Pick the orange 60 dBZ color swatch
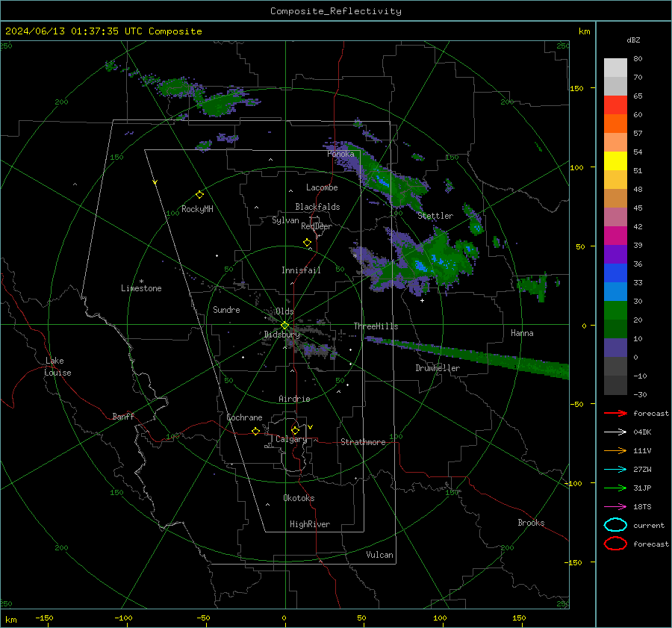This screenshot has width=672, height=628. (x=615, y=124)
